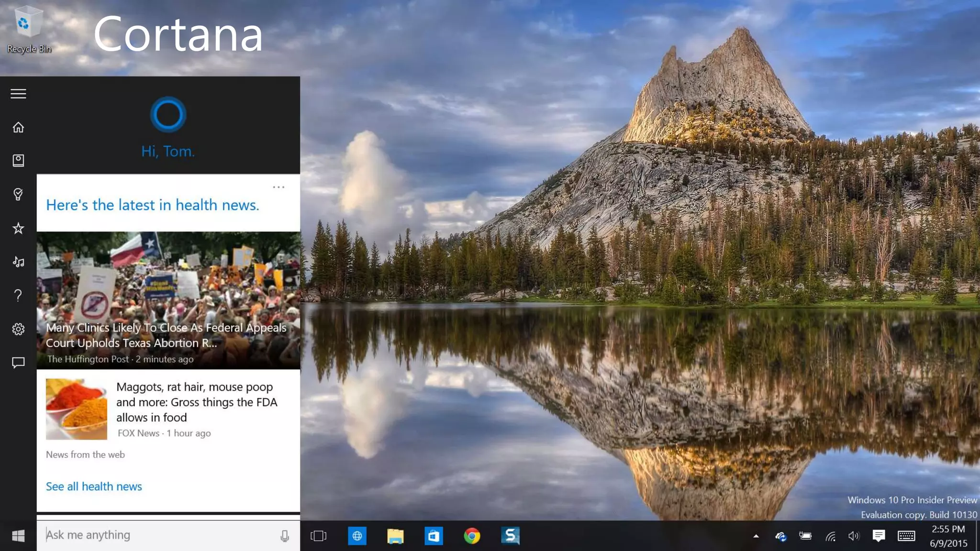The height and width of the screenshot is (551, 980).
Task: Open the Snagit S app on taskbar
Action: pyautogui.click(x=510, y=536)
